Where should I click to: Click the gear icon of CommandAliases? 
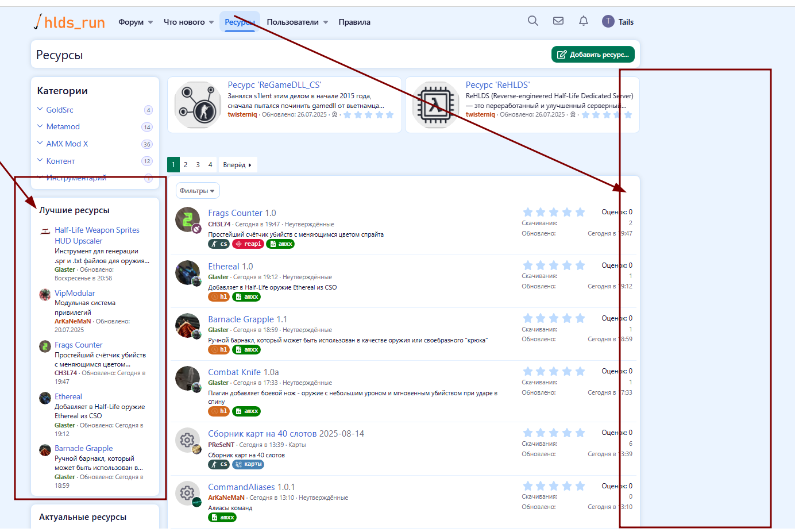pyautogui.click(x=187, y=494)
